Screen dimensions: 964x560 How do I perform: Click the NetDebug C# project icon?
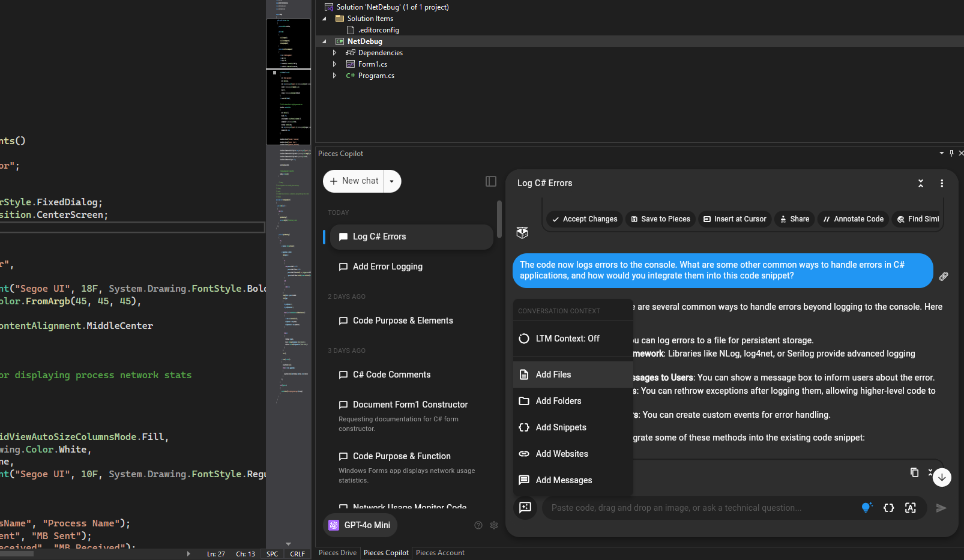[x=340, y=41]
